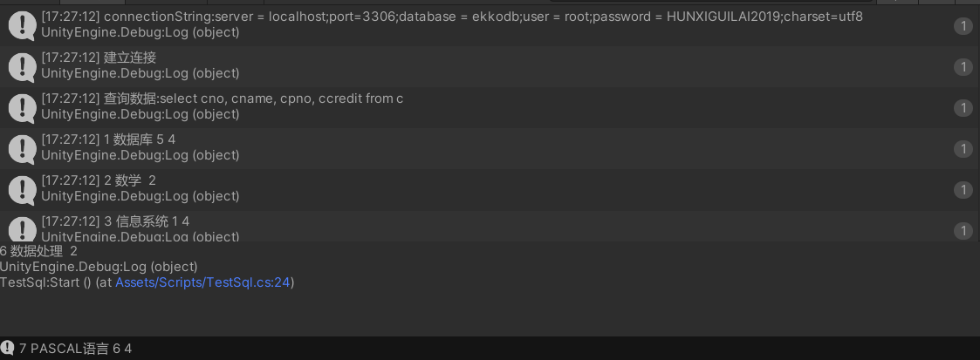Click status bar message '7 PASCAL语言 6 4'
This screenshot has width=980, height=360.
click(75, 349)
